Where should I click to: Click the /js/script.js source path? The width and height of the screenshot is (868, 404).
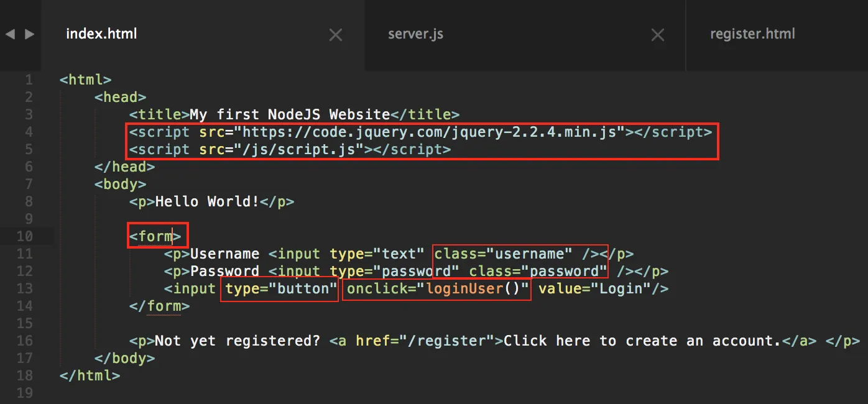tap(303, 149)
